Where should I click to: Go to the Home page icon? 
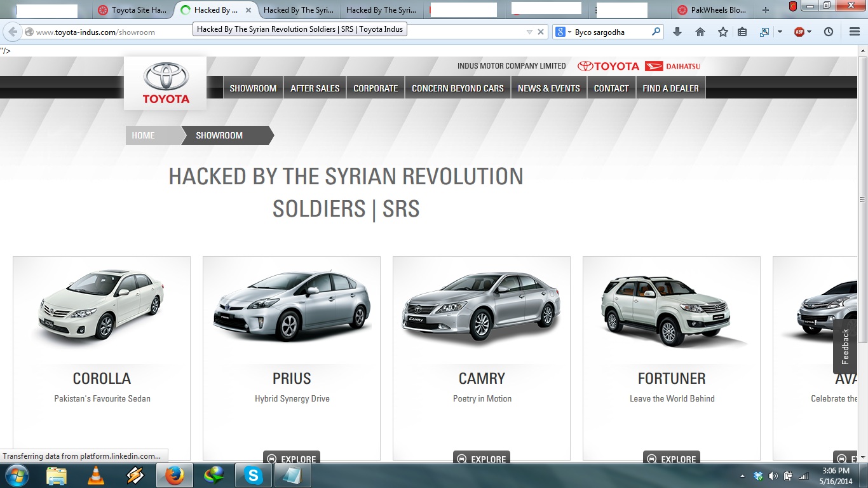click(x=700, y=32)
